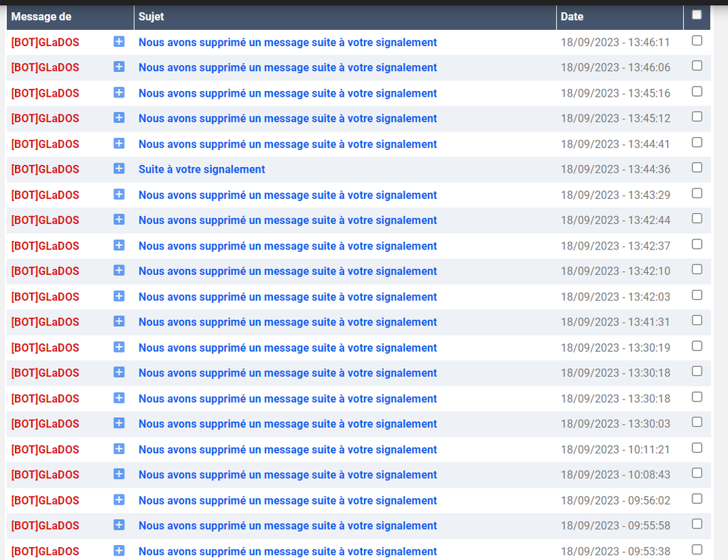Select the 13:46:06 message checkbox
728x560 pixels.
coord(697,65)
